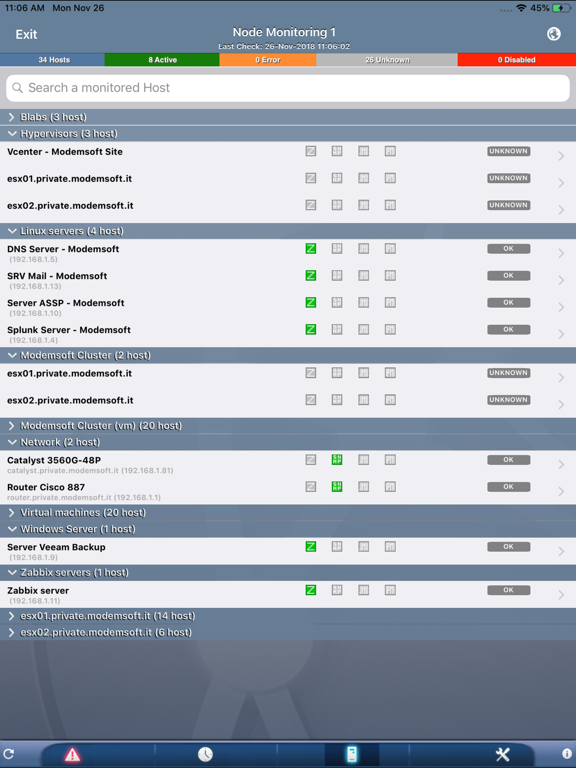
Task: Click Zabbix icon for Catalyst 3560G-48P row
Action: pos(311,460)
